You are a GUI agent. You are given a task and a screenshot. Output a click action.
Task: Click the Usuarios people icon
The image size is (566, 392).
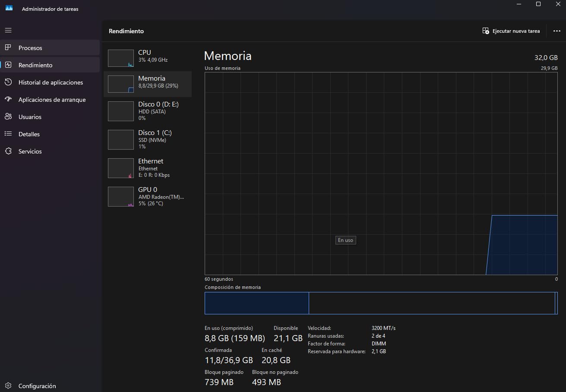click(8, 116)
